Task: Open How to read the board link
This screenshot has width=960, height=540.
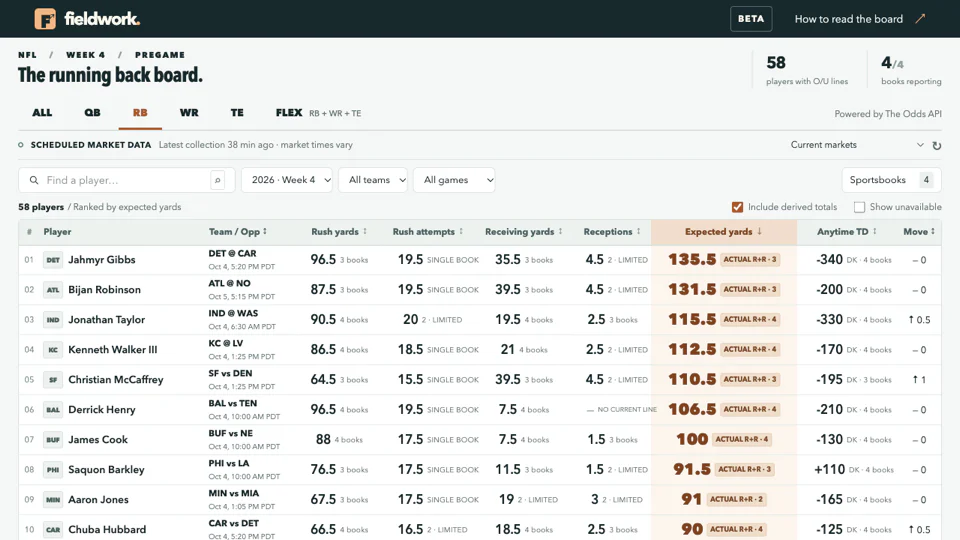Action: tap(849, 19)
